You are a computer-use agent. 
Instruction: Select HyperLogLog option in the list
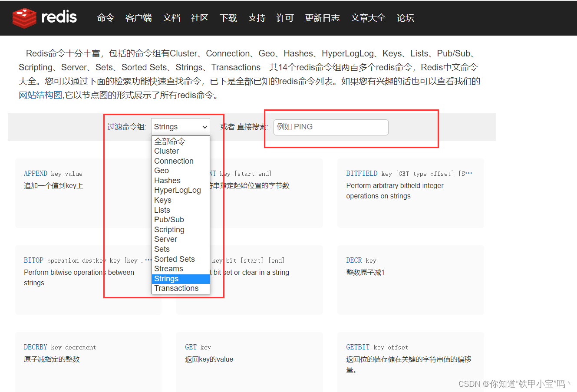(x=181, y=190)
